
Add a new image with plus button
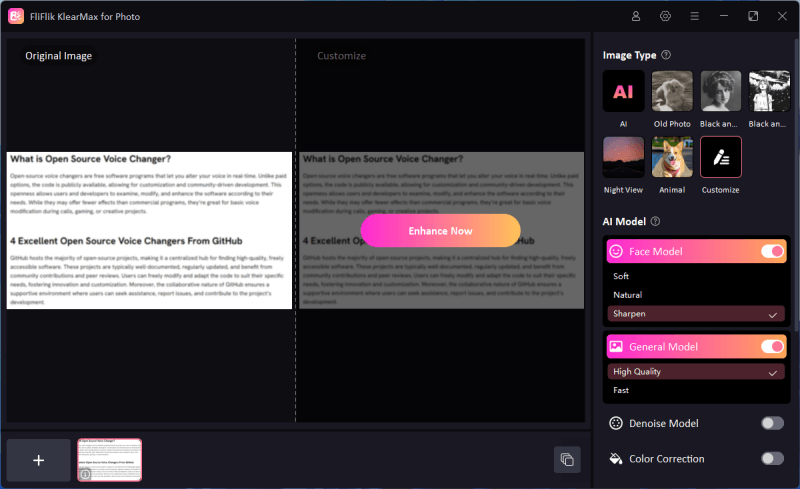tap(38, 460)
